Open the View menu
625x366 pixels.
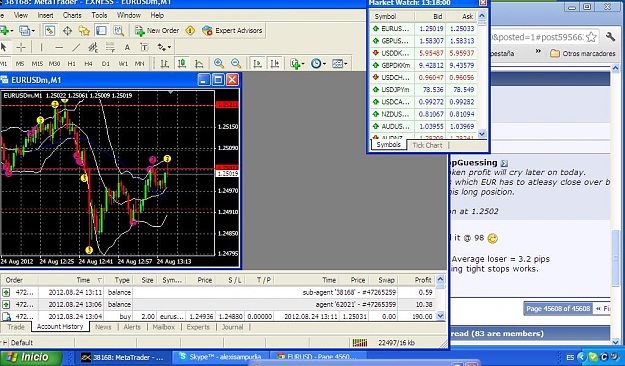pyautogui.click(x=21, y=15)
